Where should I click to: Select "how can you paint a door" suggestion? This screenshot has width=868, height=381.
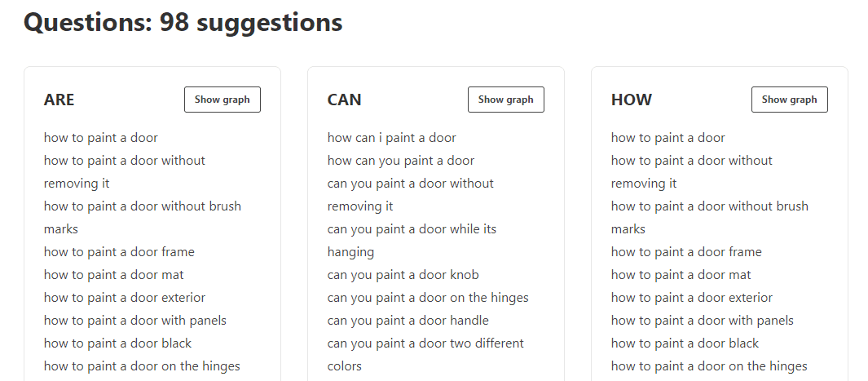coord(401,161)
